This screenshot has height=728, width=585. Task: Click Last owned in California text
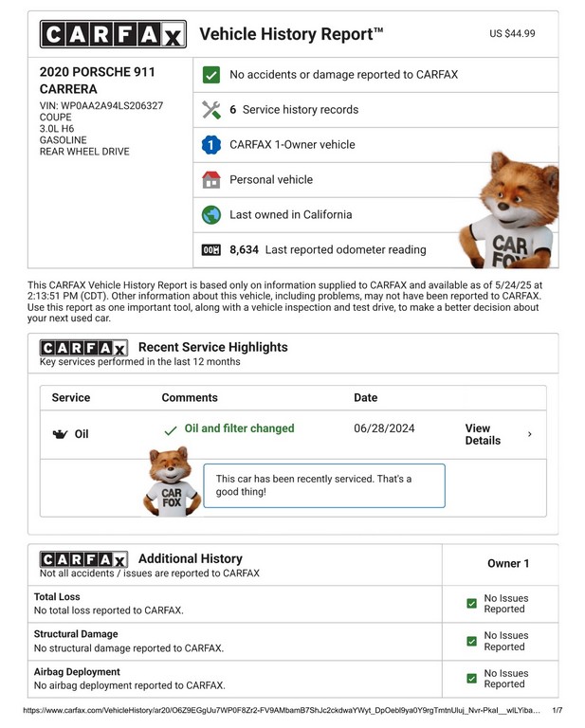click(291, 215)
